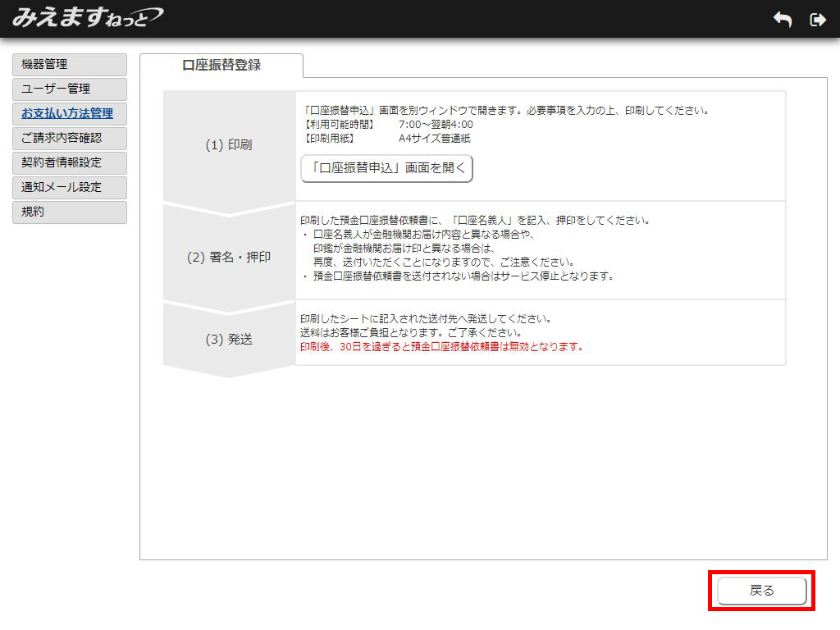Select お支払い方法管理 in the sidebar
Image resolution: width=840 pixels, height=630 pixels.
(70, 114)
